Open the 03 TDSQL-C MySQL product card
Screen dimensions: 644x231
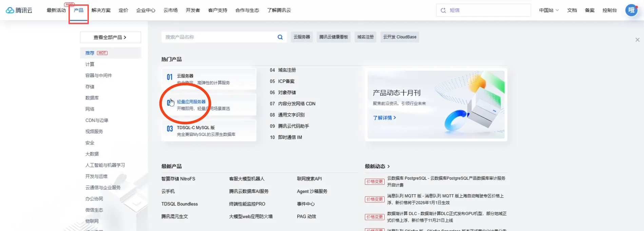(209, 130)
